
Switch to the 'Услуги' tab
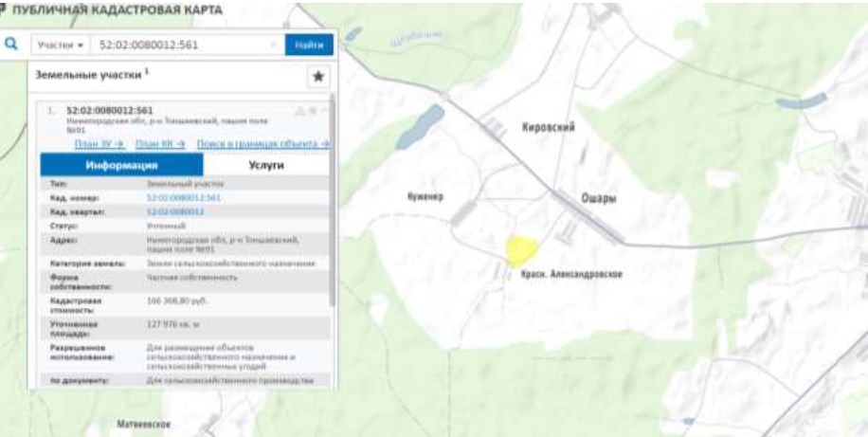266,165
